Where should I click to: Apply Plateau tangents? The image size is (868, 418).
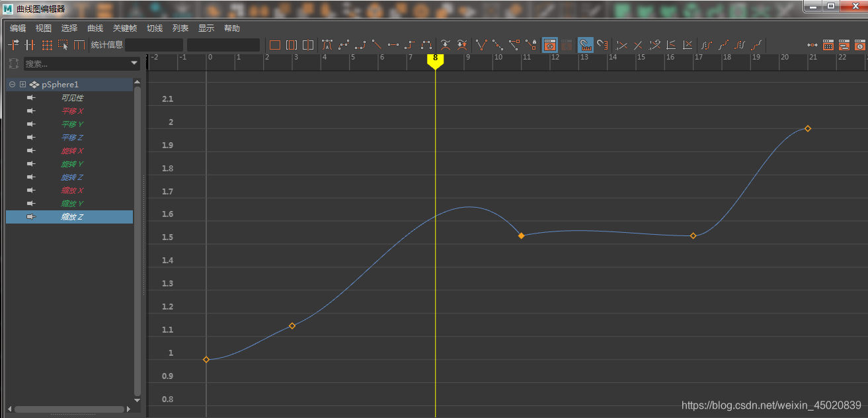[426, 45]
